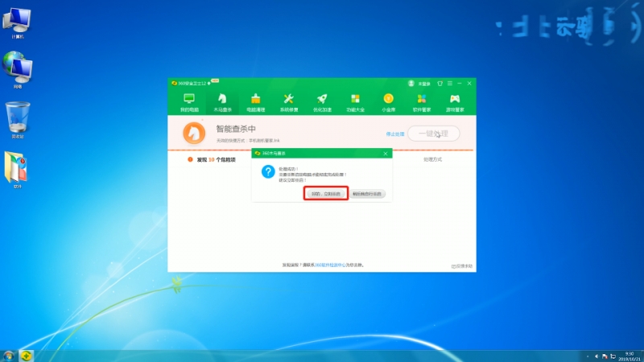Screen dimensions: 644x362
Task: Click 发现 10 个危险项 summary text
Action: [x=216, y=159]
